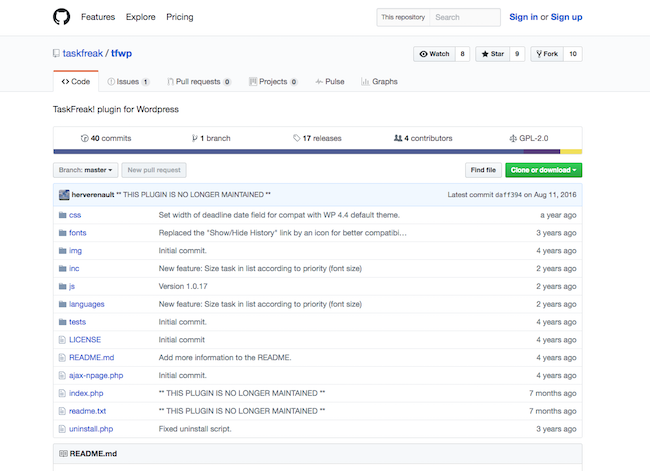This screenshot has height=471, width=650.
Task: Click the tests folder icon
Action: 63,322
